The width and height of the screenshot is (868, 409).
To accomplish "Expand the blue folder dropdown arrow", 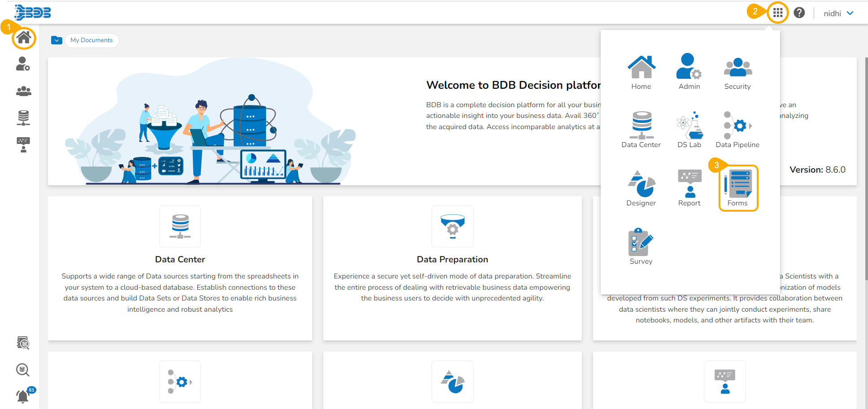I will [x=57, y=40].
